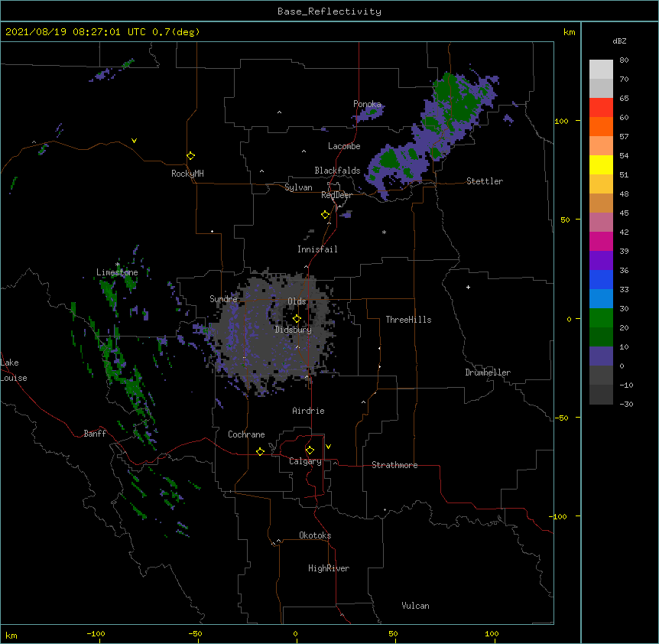Click the Calgary city label

click(305, 461)
